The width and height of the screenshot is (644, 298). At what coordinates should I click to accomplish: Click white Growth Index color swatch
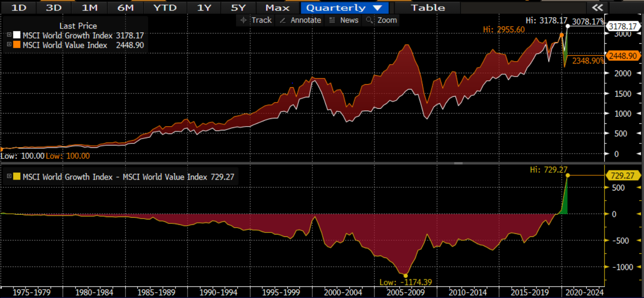click(x=17, y=35)
